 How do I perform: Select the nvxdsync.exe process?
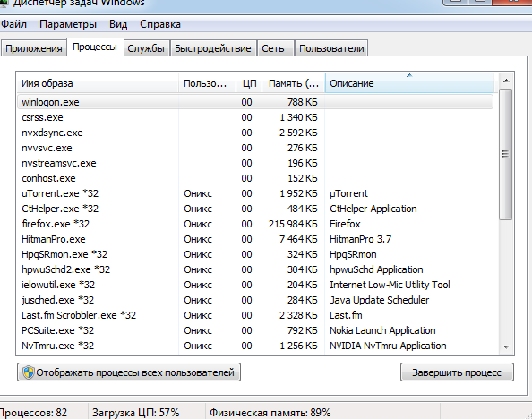tap(255, 133)
